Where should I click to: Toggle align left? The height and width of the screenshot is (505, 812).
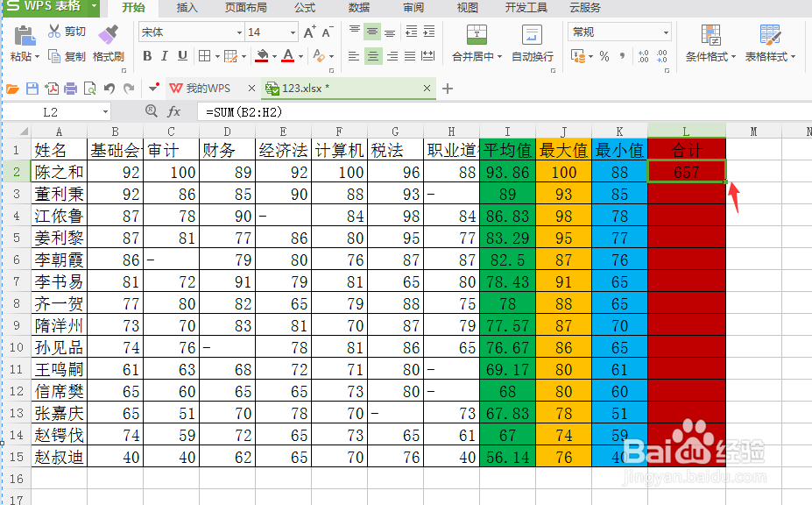tap(354, 56)
